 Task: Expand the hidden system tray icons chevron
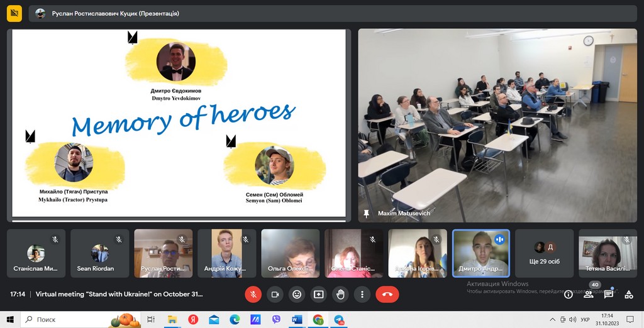(x=552, y=320)
